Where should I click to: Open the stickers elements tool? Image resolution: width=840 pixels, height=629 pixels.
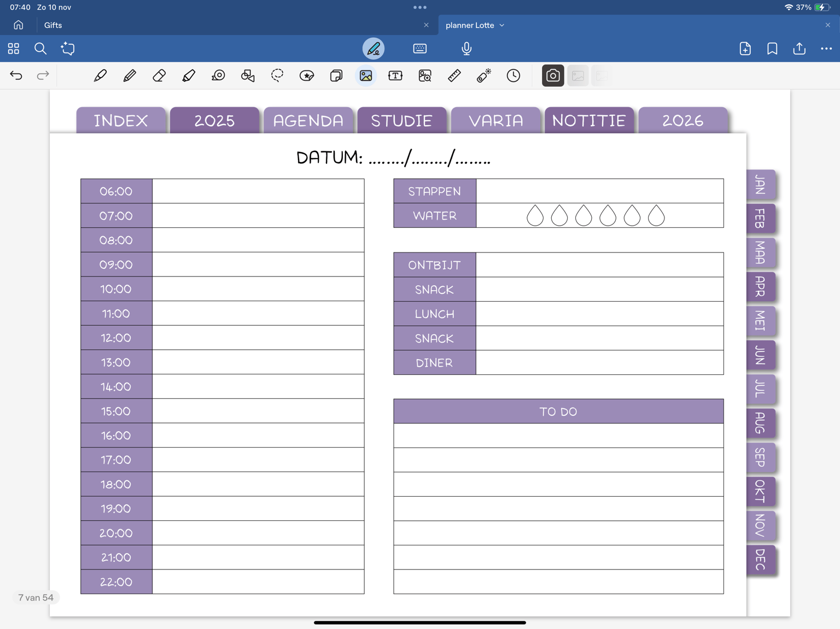click(307, 75)
